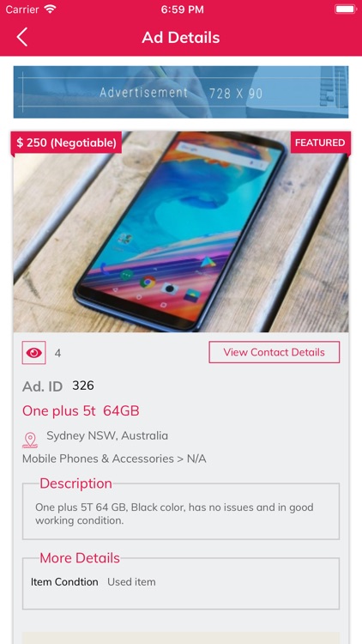The image size is (362, 644).
Task: Tap the More Details section heading
Action: point(80,558)
